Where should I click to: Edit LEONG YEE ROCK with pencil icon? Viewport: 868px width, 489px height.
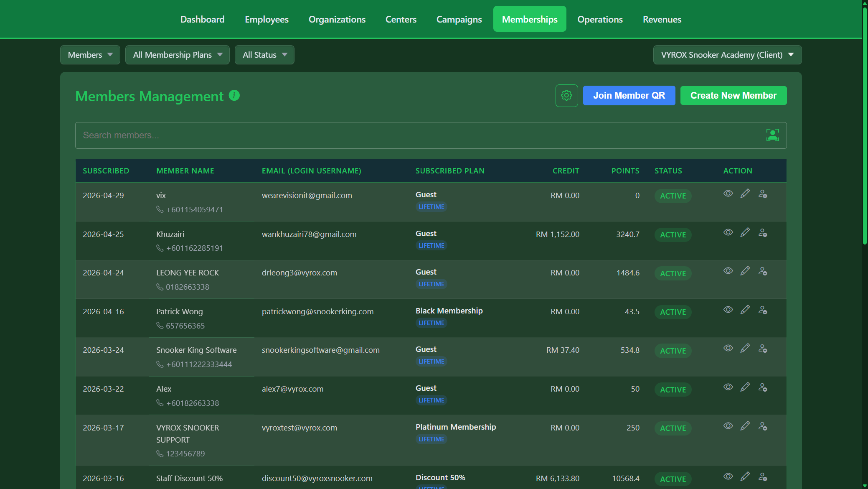[745, 271]
